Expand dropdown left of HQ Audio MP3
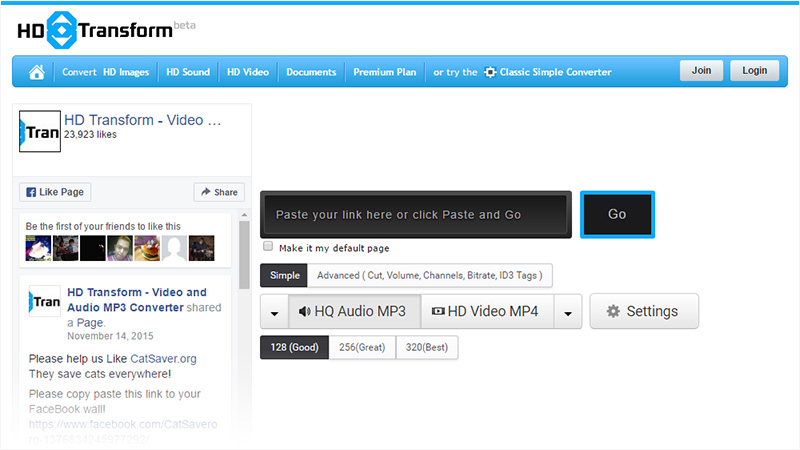This screenshot has height=450, width=800. pos(274,312)
